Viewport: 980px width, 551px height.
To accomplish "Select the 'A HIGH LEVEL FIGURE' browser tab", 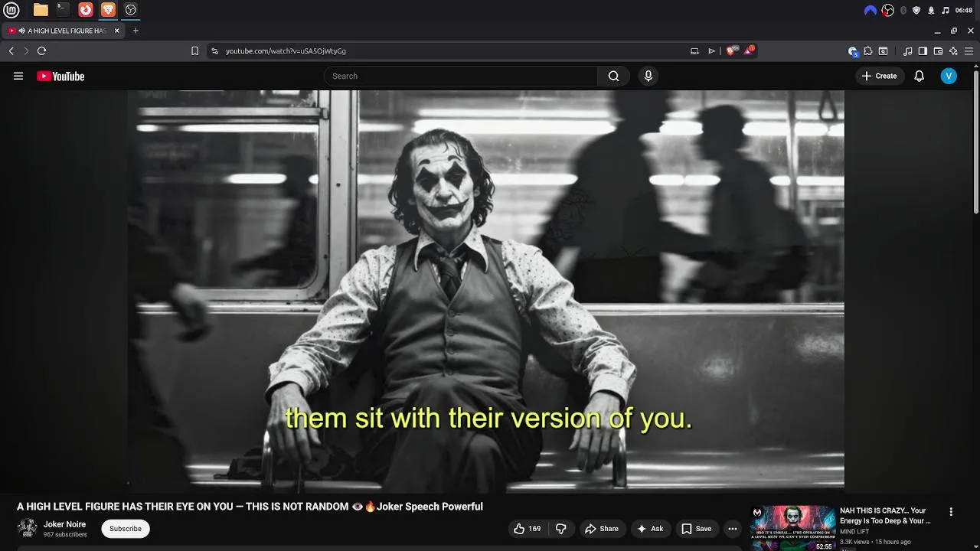I will click(x=63, y=31).
